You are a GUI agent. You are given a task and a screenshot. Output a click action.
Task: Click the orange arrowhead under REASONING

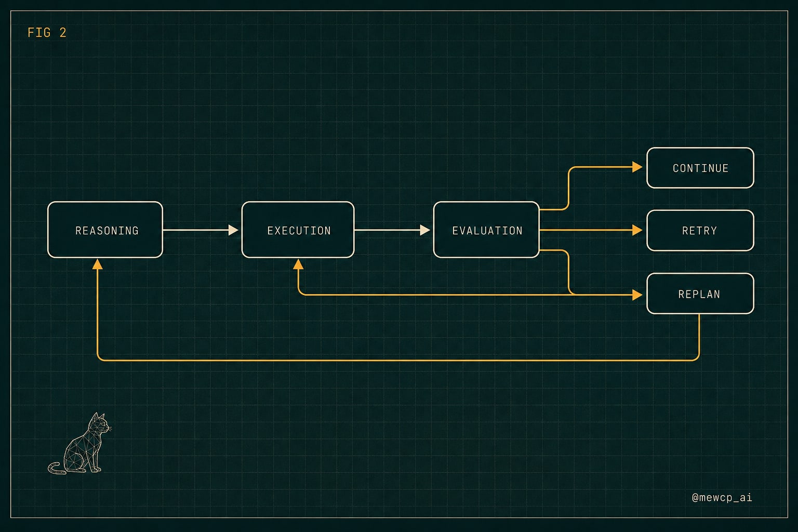(97, 264)
